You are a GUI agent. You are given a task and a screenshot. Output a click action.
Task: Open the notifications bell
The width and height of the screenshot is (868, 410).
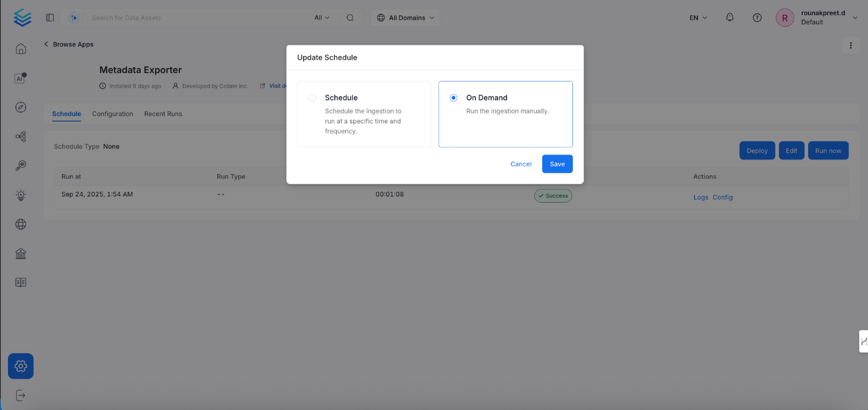pos(730,18)
